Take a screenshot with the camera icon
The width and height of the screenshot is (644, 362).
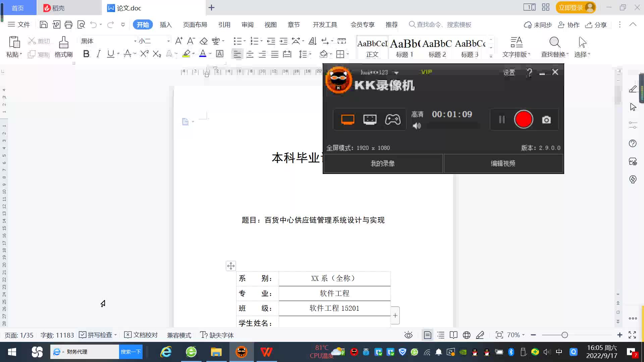tap(546, 120)
